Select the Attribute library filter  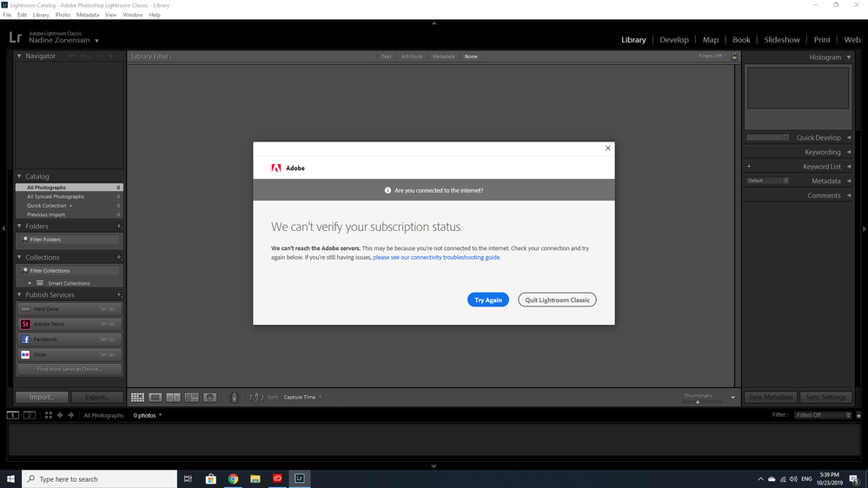tap(412, 56)
